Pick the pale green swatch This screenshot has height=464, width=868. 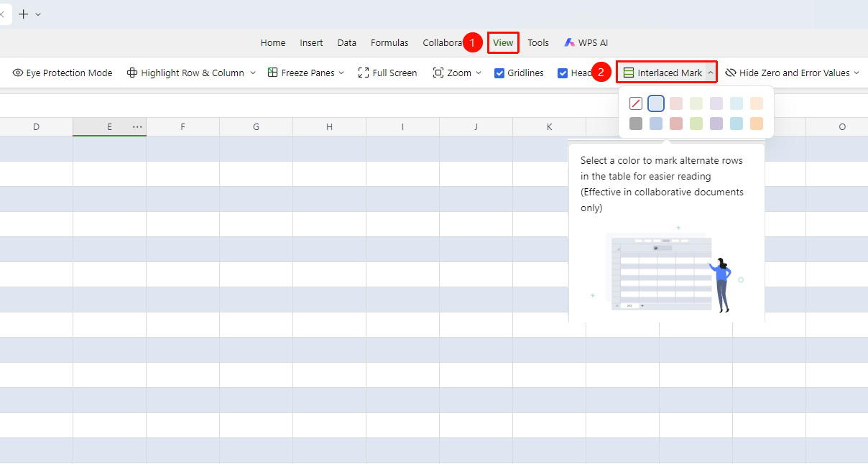pyautogui.click(x=696, y=103)
